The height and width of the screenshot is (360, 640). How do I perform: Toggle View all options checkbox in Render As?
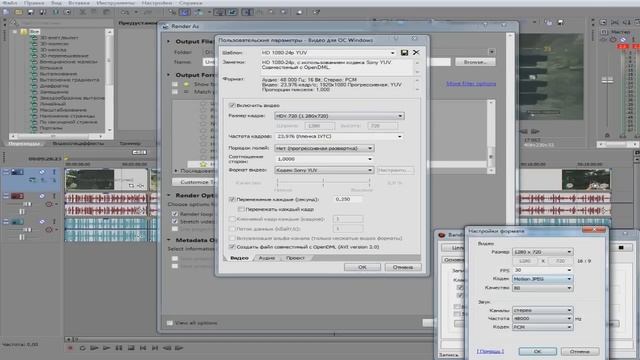tap(170, 323)
